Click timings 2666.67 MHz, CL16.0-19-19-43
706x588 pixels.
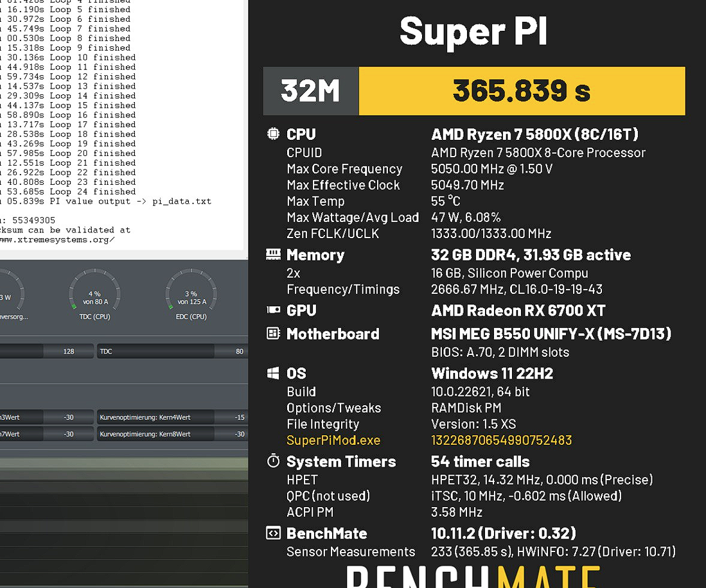pos(516,290)
